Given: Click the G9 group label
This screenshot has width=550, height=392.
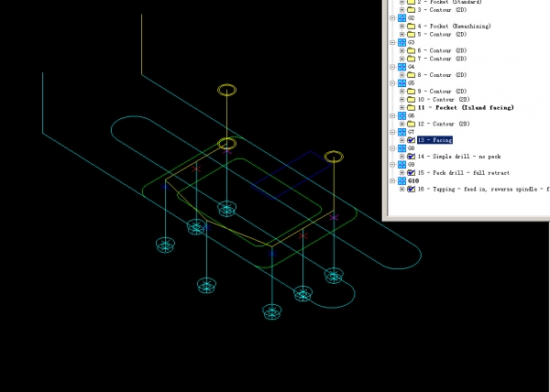Looking at the screenshot, I should (x=411, y=164).
